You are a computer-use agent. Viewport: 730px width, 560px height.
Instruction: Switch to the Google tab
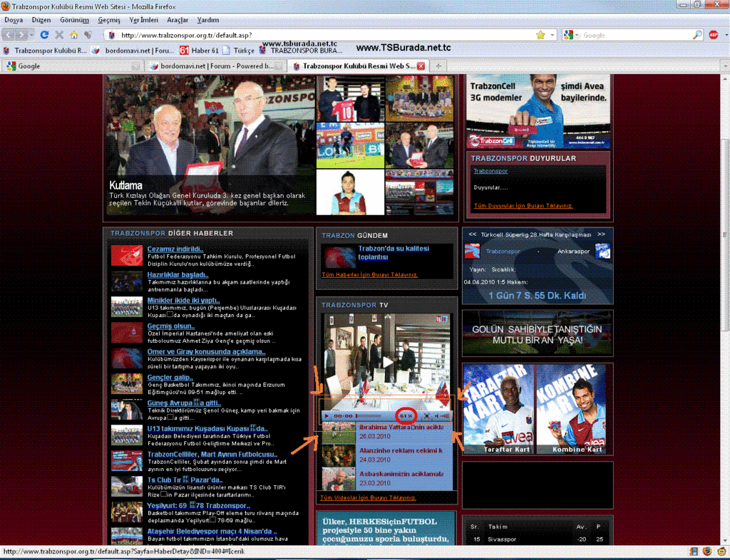pos(72,66)
